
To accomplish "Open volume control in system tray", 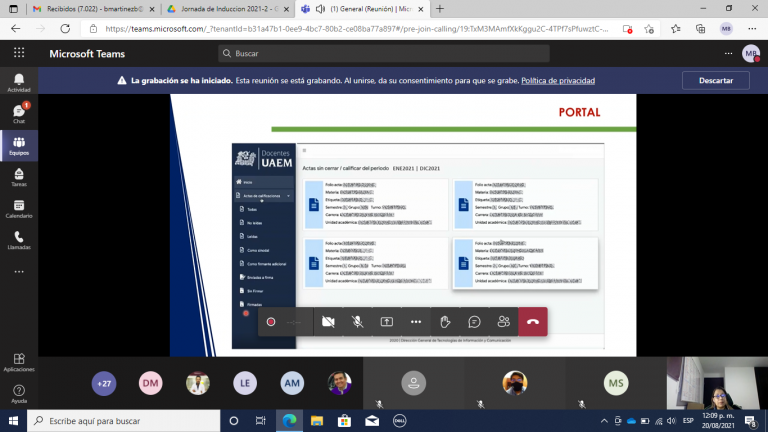I will tap(671, 421).
